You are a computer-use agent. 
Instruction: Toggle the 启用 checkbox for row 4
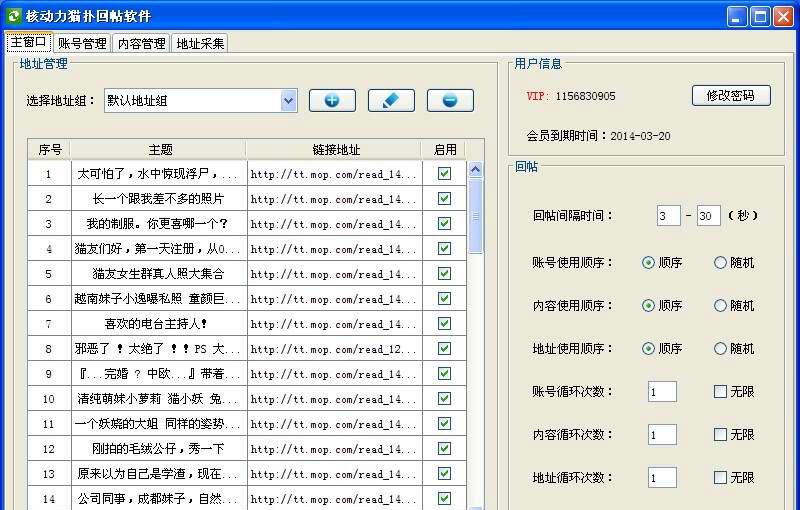coord(444,249)
